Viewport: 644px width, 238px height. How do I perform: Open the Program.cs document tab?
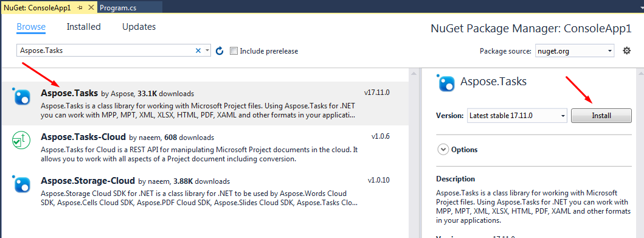point(119,7)
